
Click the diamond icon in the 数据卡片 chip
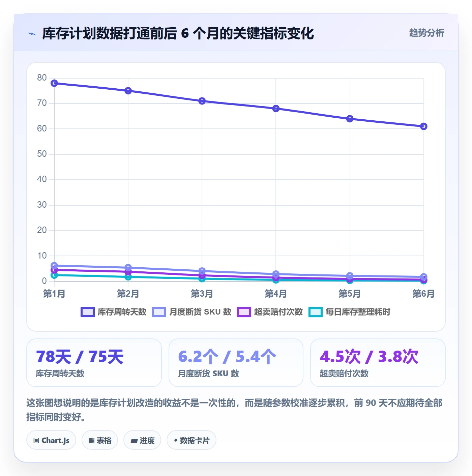(176, 440)
